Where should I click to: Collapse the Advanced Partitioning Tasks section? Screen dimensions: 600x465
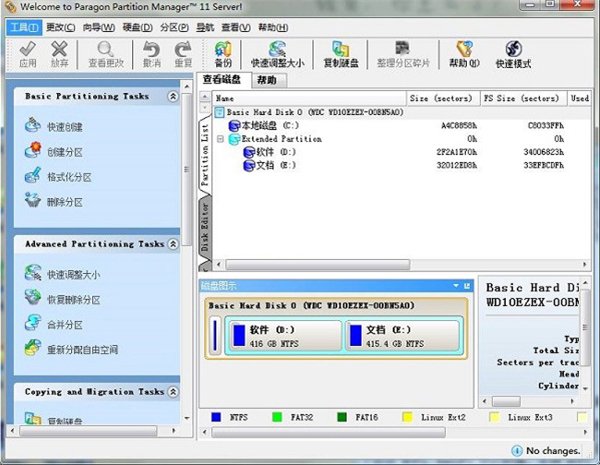pyautogui.click(x=173, y=244)
